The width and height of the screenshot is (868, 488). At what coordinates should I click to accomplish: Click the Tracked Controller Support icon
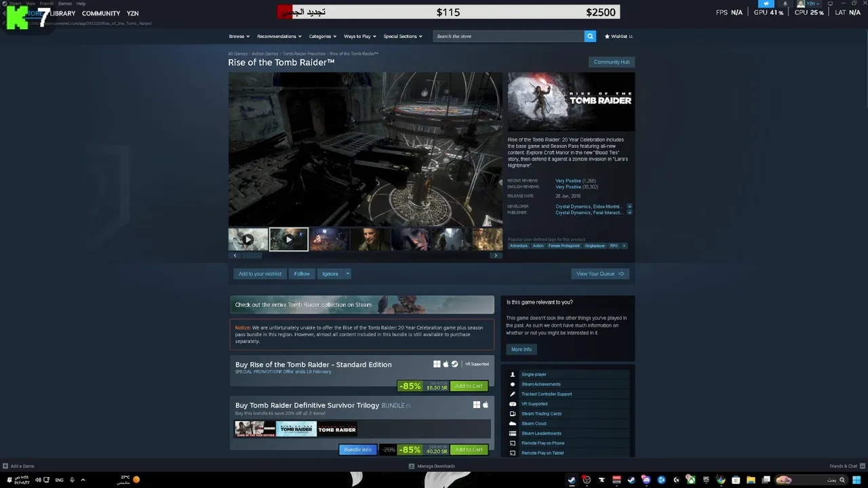[x=513, y=394]
